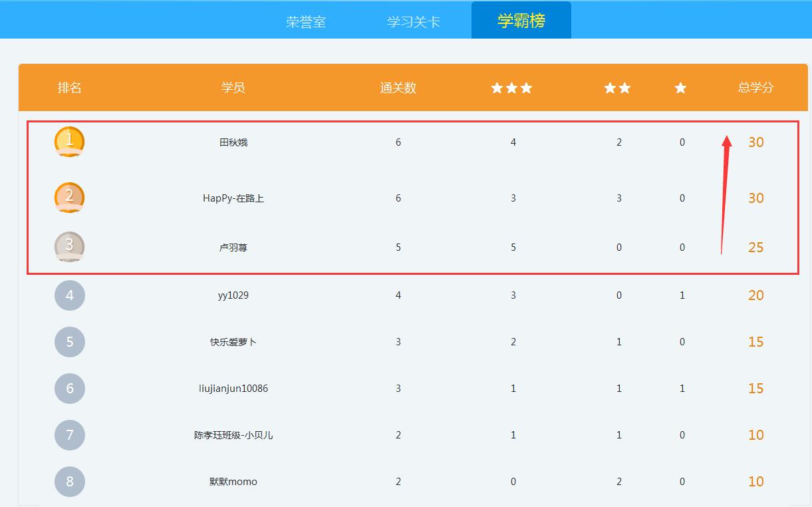The height and width of the screenshot is (507, 812).
Task: Click the rank 4 circle badge
Action: [x=70, y=295]
